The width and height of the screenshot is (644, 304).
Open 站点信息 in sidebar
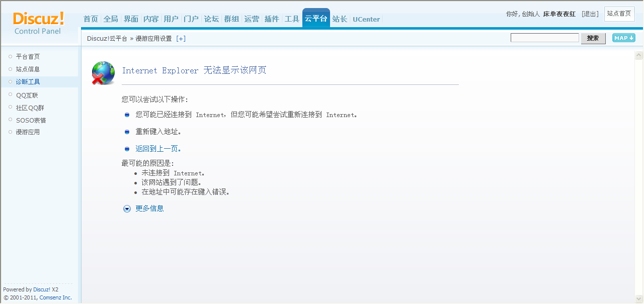28,69
